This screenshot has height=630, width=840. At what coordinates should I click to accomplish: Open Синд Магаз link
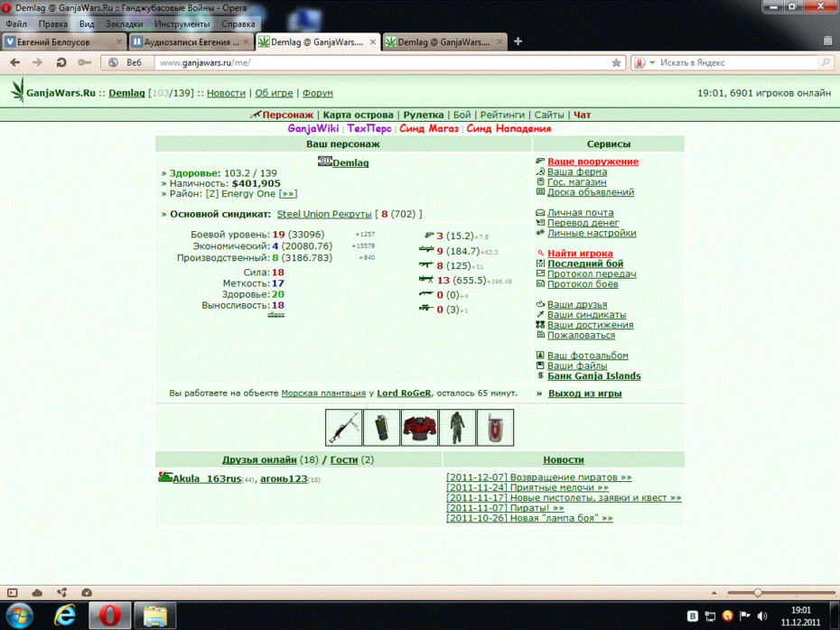pos(429,128)
